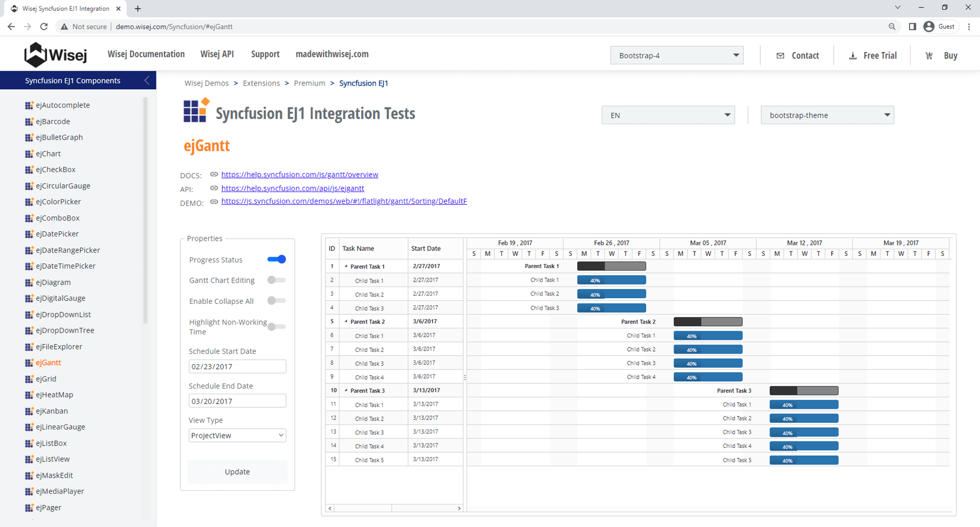Reload the page with the browser refresh icon
Screen dimensions: 980x527
coord(44,26)
